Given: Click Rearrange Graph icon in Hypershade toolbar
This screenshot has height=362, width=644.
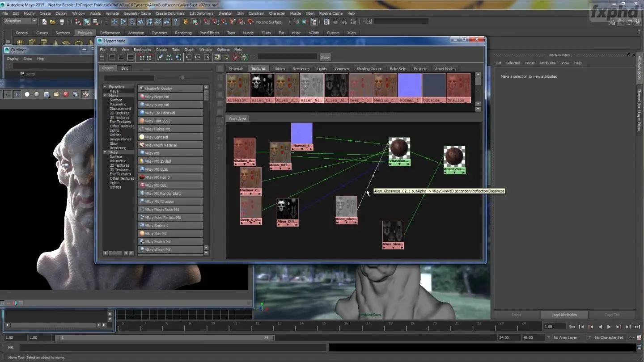Looking at the screenshot, I should click(x=169, y=57).
